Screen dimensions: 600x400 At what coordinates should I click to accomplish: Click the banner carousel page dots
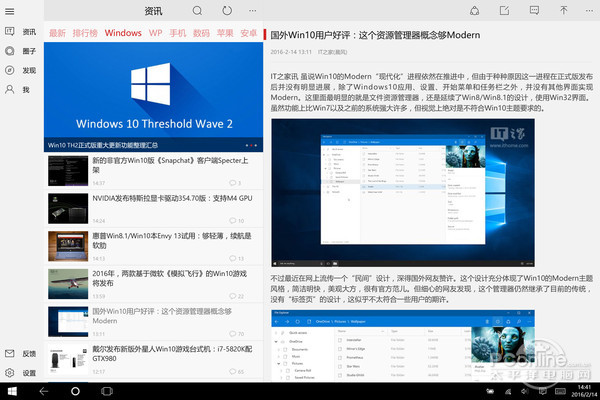pos(251,145)
